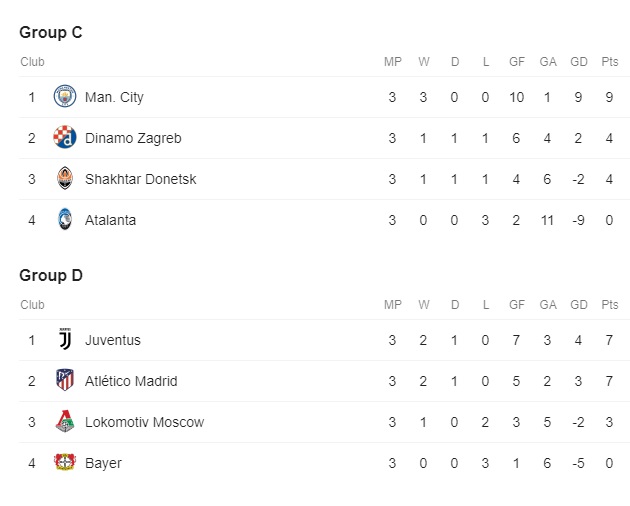
Task: Click the Dinamo Zagreb club crest
Action: (x=65, y=137)
